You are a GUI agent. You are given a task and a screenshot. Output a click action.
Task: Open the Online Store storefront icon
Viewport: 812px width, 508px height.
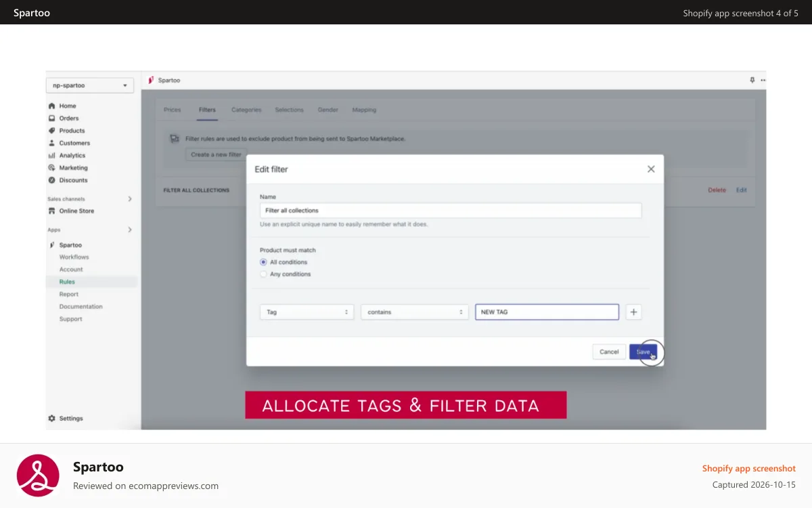pos(51,211)
